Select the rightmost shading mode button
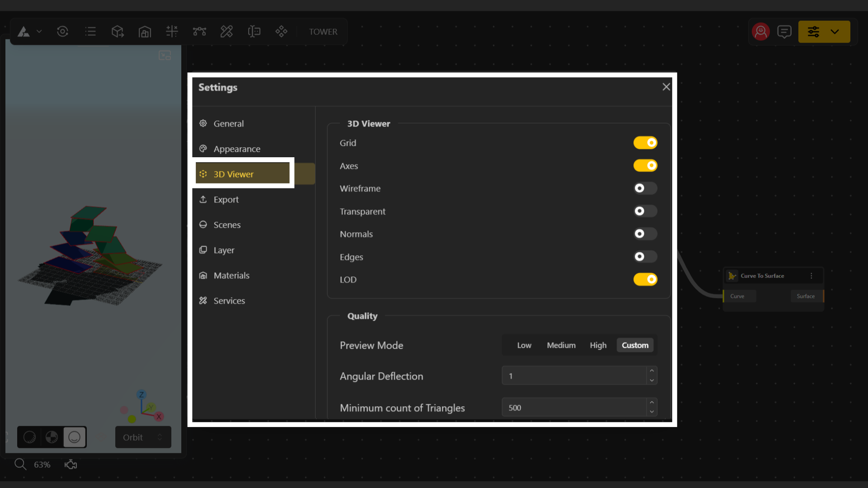The image size is (868, 488). pyautogui.click(x=75, y=437)
